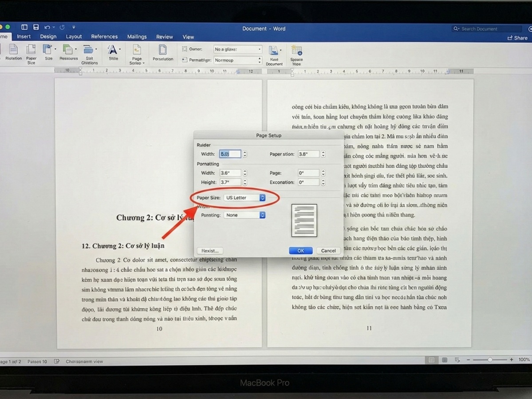Click the Share button
This screenshot has height=399, width=532.
coord(517,38)
